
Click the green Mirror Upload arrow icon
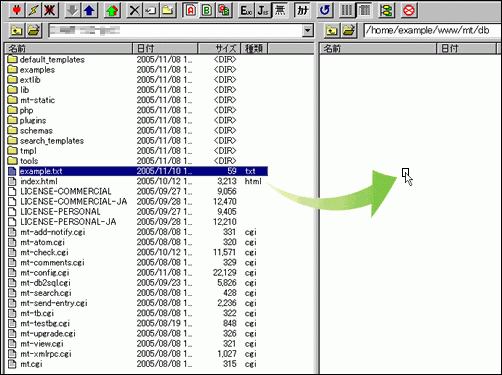(x=112, y=10)
